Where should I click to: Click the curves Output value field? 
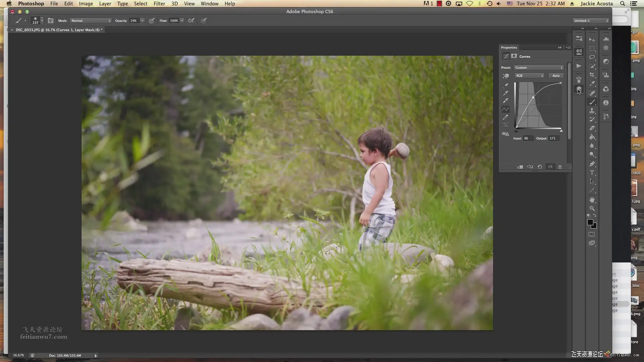click(x=553, y=138)
